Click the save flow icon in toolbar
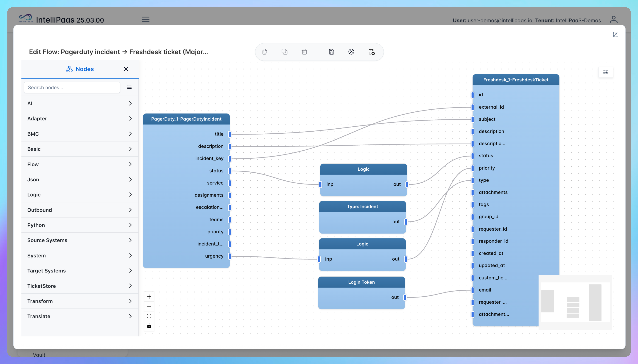The height and width of the screenshot is (364, 638). (331, 52)
